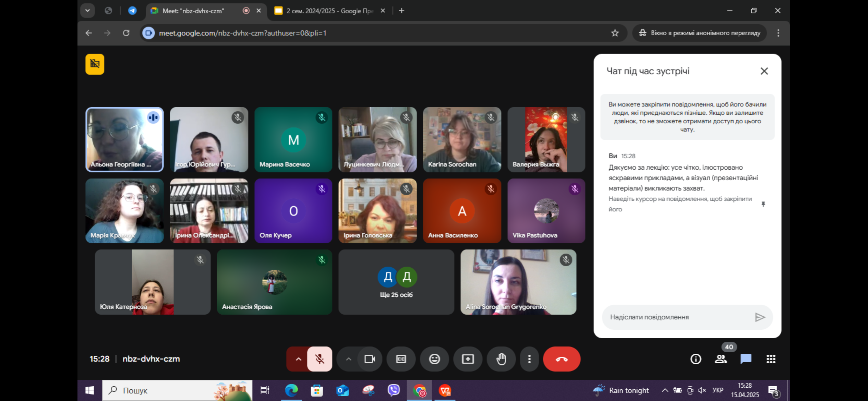Open more options three-dot menu
This screenshot has width=868, height=401.
point(529,359)
